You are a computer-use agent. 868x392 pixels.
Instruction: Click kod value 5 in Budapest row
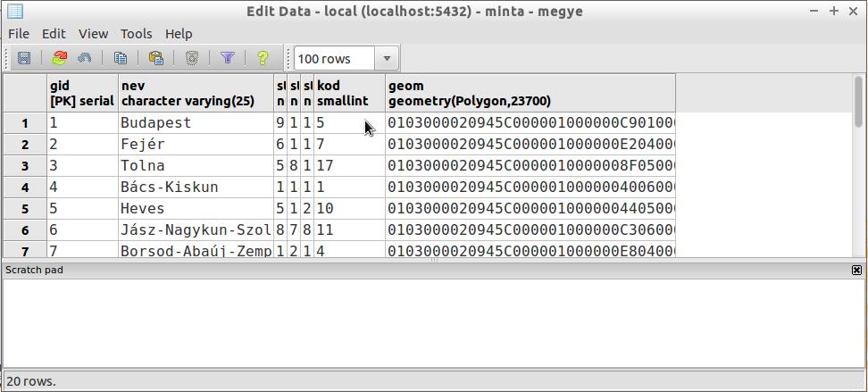point(349,123)
